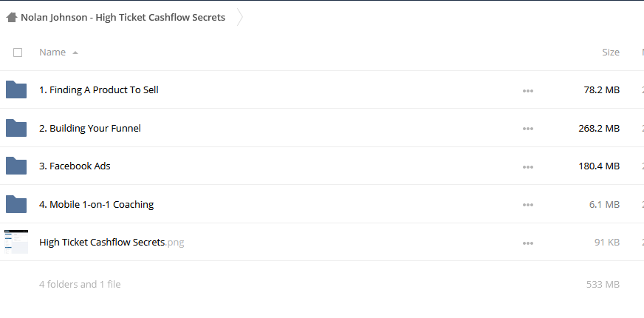Open actions menu for High Ticket Cashflow Secrets.png
Viewport: 644px width, 318px height.
528,243
